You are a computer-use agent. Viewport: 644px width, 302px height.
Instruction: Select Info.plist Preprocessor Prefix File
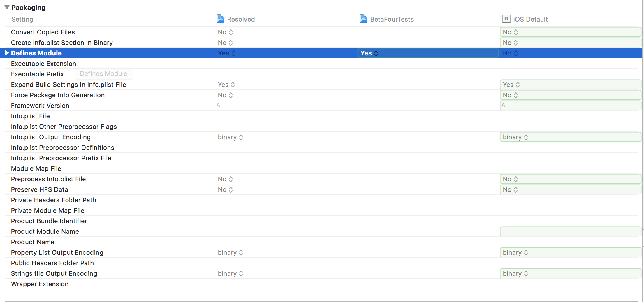[x=61, y=158]
